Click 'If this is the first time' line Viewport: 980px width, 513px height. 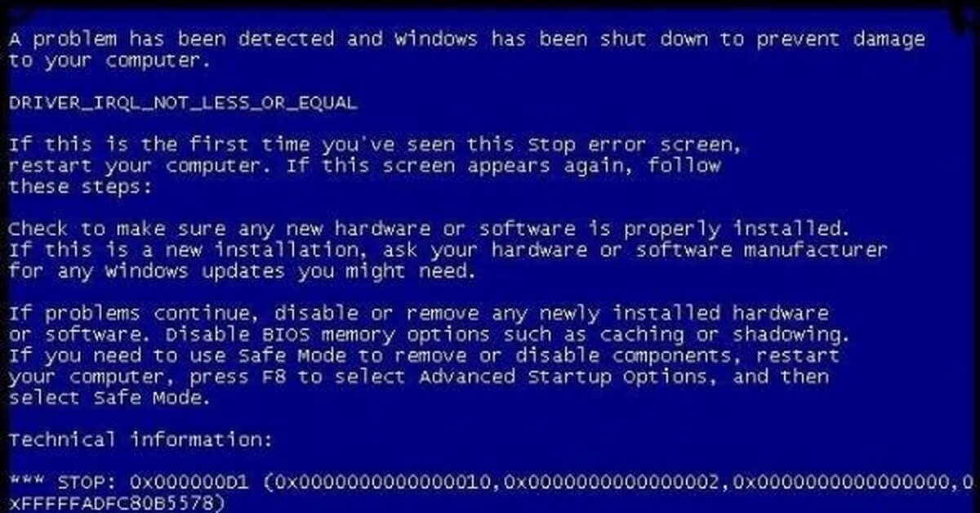(376, 145)
